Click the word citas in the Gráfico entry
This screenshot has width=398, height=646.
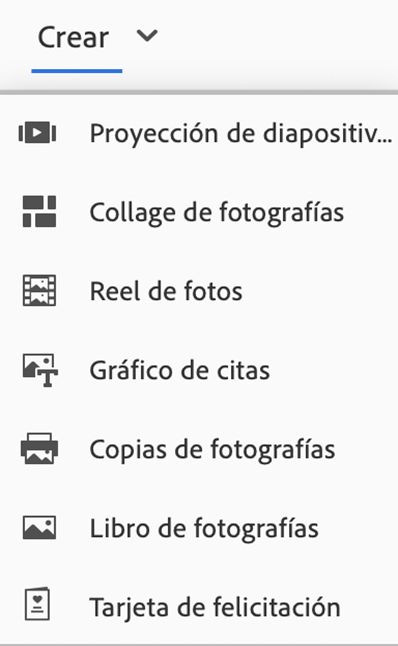pyautogui.click(x=243, y=370)
